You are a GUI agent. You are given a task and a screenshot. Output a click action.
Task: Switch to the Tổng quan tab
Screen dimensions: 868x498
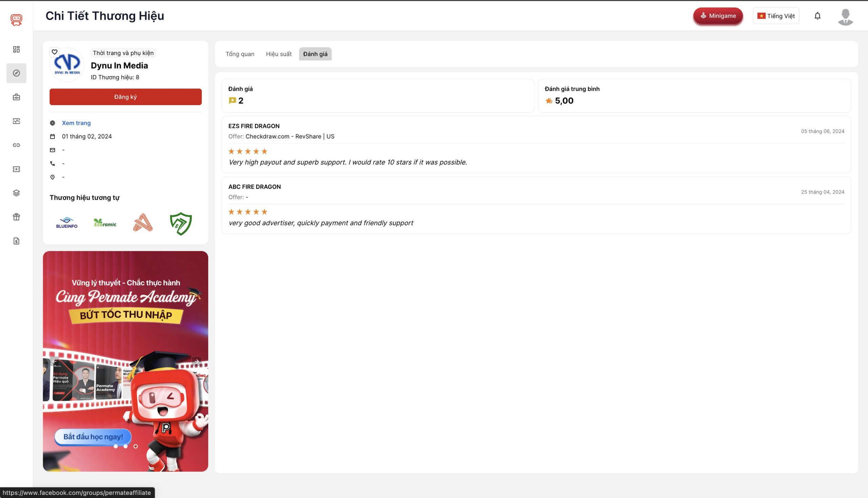(x=240, y=54)
